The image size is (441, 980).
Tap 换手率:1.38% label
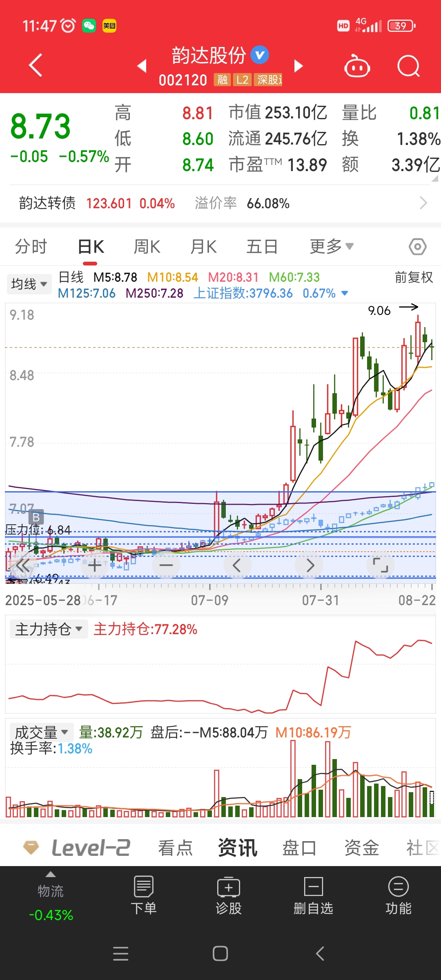point(51,748)
